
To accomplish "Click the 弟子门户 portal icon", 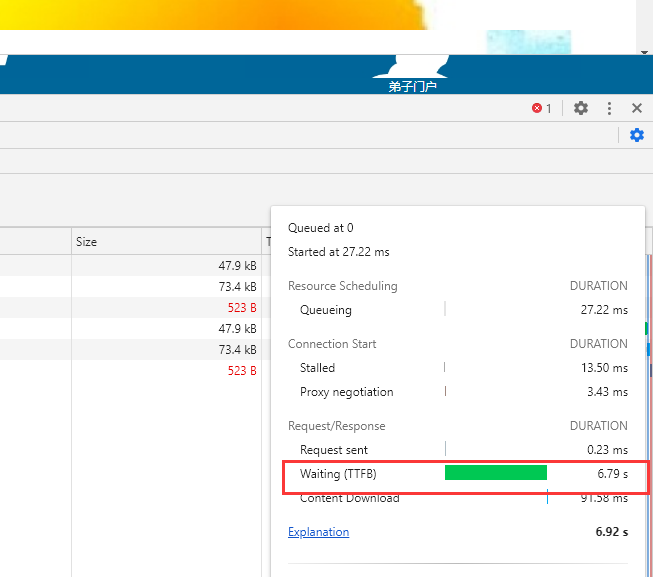I will 412,77.
